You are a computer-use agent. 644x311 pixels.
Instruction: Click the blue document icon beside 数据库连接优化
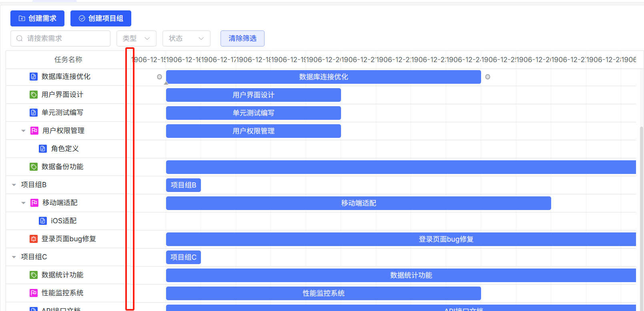click(34, 77)
